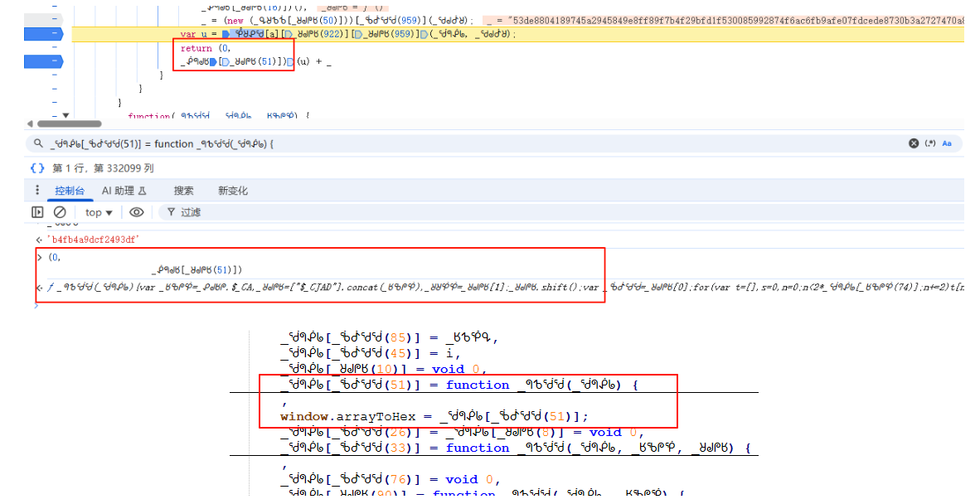Click the '第 1 行, 第 332099 列' position status
980x504 pixels.
[103, 168]
